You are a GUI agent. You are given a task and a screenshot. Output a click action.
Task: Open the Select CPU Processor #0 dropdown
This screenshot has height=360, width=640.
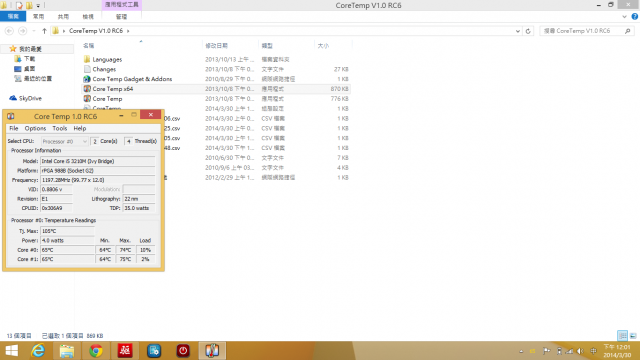(64, 141)
